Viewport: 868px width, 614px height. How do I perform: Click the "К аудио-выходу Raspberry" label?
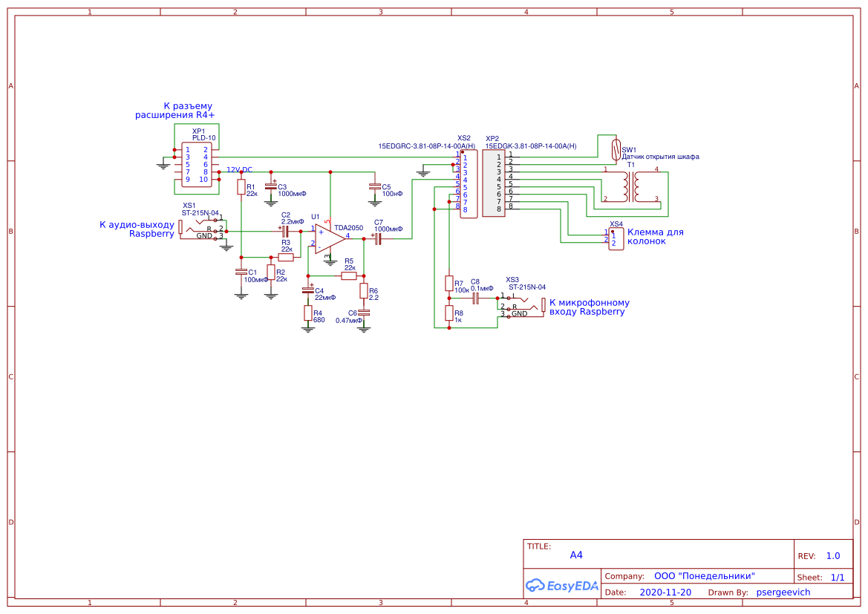pyautogui.click(x=137, y=229)
